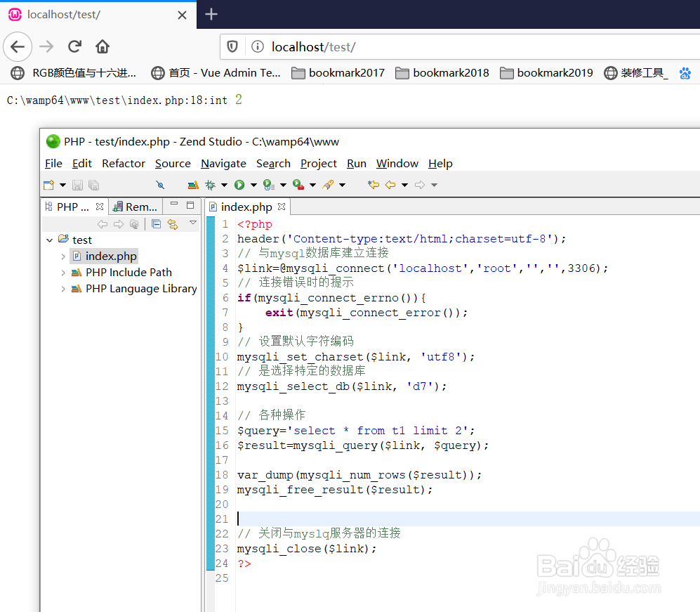
Task: Collapse the test project folder
Action: [x=50, y=240]
